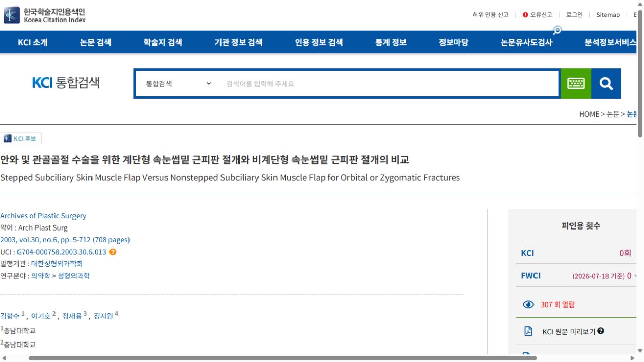The width and height of the screenshot is (644, 362).
Task: Open the KCI 소개 menu
Action: coord(32,42)
